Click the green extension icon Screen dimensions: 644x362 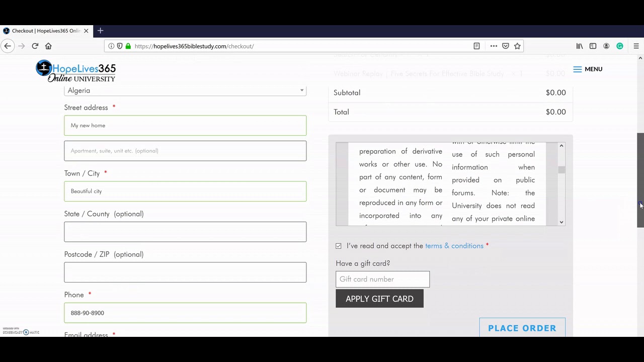point(620,46)
